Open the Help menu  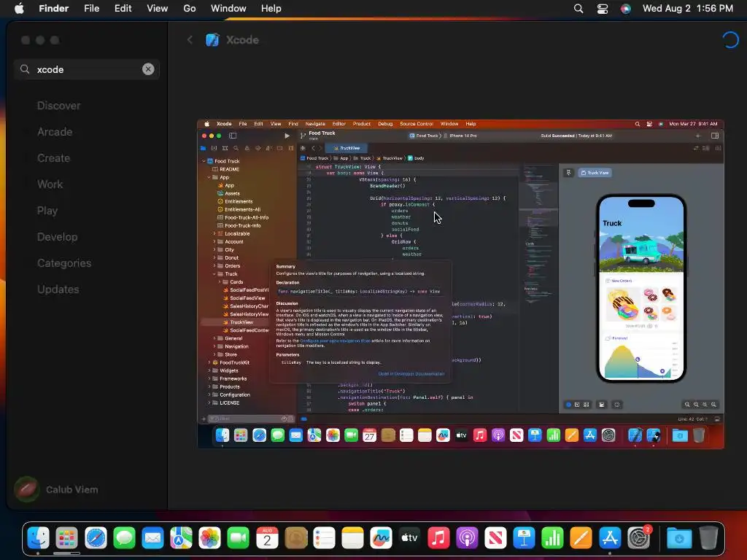tap(271, 9)
